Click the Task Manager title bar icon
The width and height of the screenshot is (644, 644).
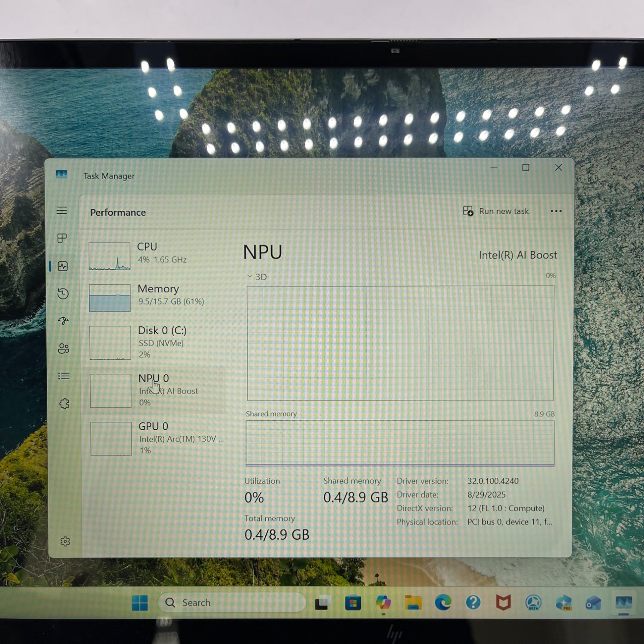tap(62, 174)
